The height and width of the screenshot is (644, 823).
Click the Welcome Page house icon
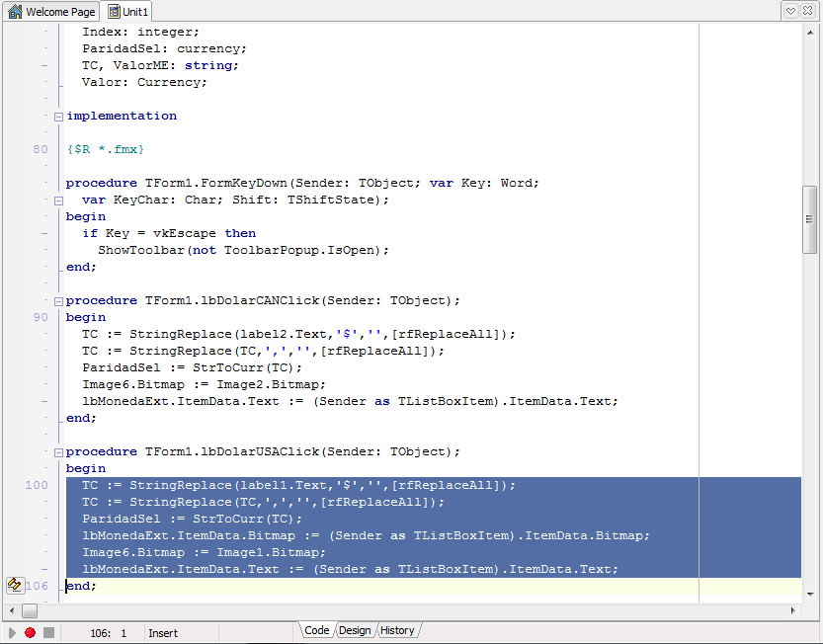tap(15, 12)
